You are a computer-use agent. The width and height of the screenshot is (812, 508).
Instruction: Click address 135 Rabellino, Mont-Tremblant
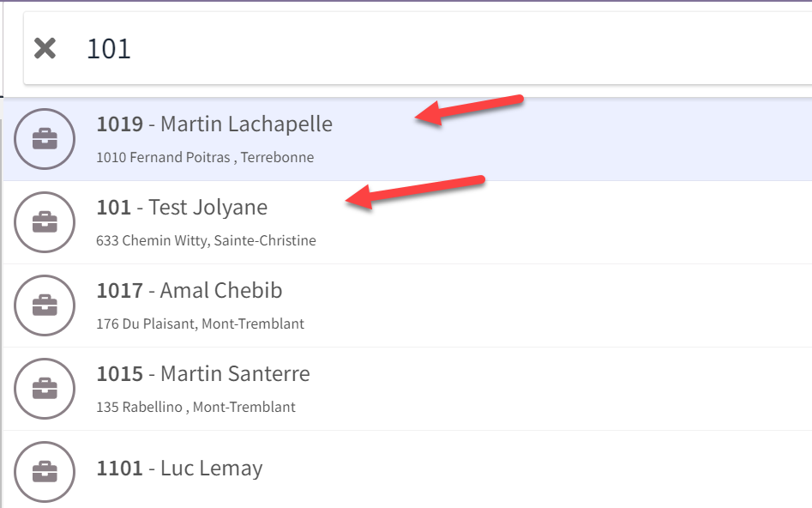(195, 407)
